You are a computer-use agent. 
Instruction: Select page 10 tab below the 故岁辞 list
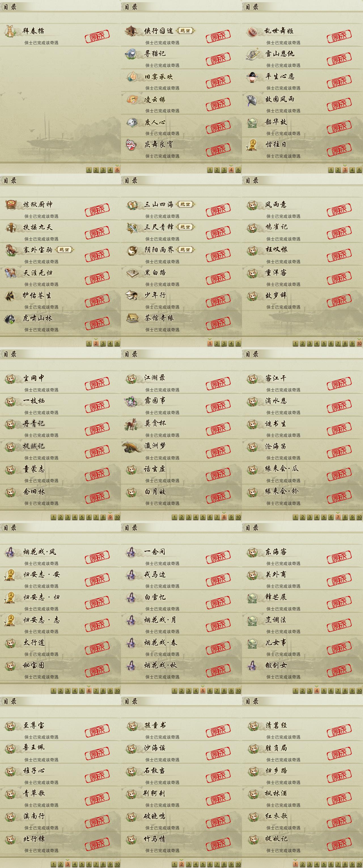click(359, 343)
